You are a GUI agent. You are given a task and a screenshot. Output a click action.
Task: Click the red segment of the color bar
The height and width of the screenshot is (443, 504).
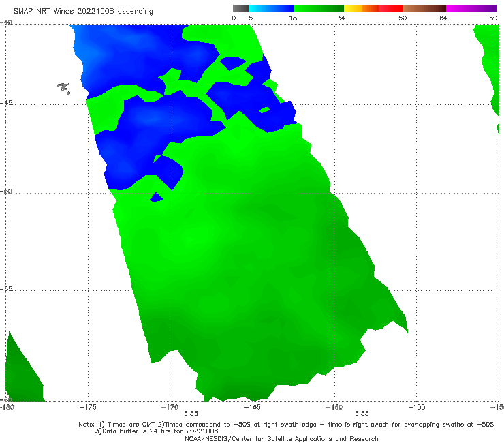(391, 8)
